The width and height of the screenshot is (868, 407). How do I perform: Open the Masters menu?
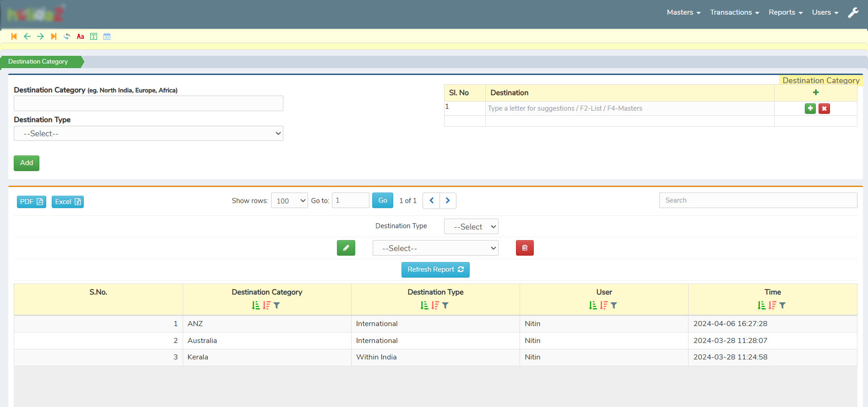pyautogui.click(x=683, y=12)
